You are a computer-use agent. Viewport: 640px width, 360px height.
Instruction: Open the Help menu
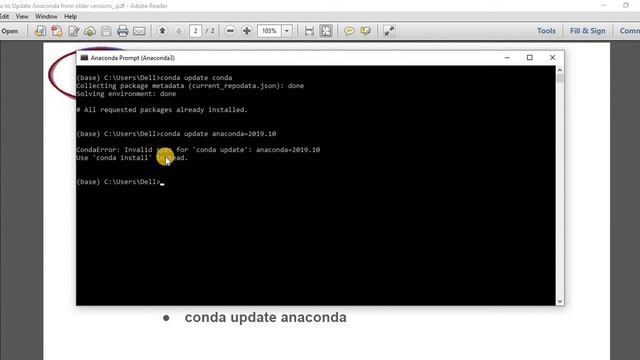(x=71, y=16)
